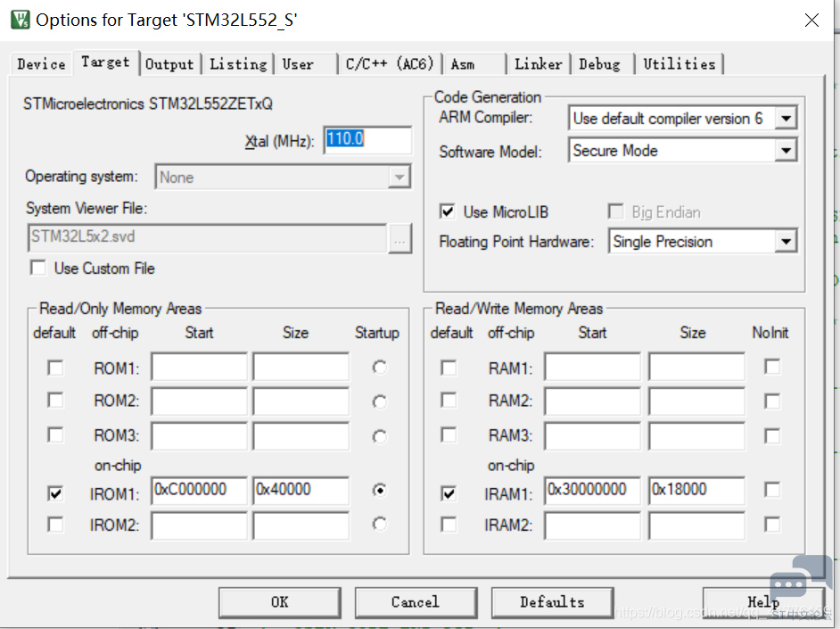
Task: Check the IRAM2 default checkbox
Action: [x=449, y=524]
